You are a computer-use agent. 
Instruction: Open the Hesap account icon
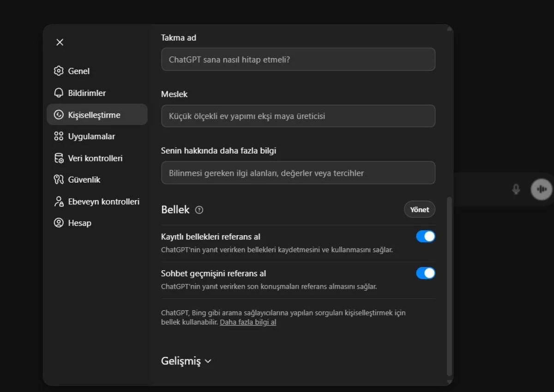point(58,223)
